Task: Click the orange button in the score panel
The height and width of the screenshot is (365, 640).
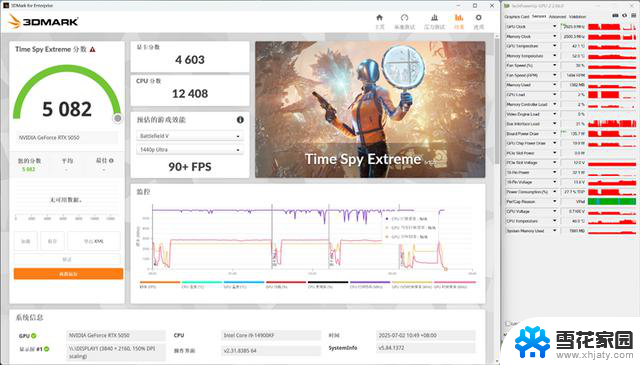Action: tap(68, 274)
